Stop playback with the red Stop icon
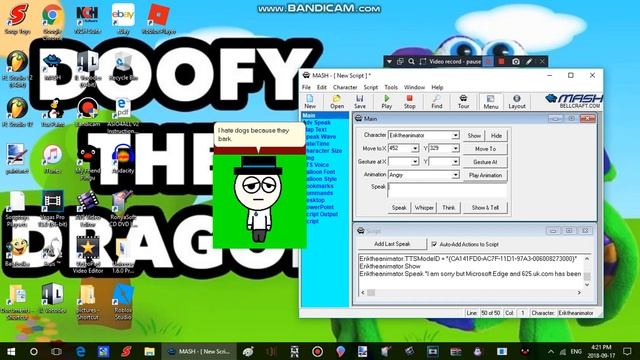Screen dimensions: 640x360 pos(409,102)
